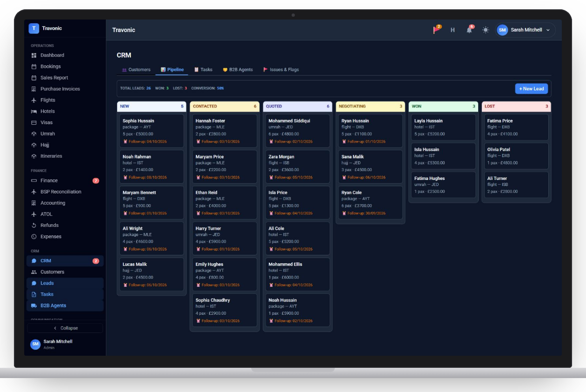Open the Dashboard sidebar icon

34,55
